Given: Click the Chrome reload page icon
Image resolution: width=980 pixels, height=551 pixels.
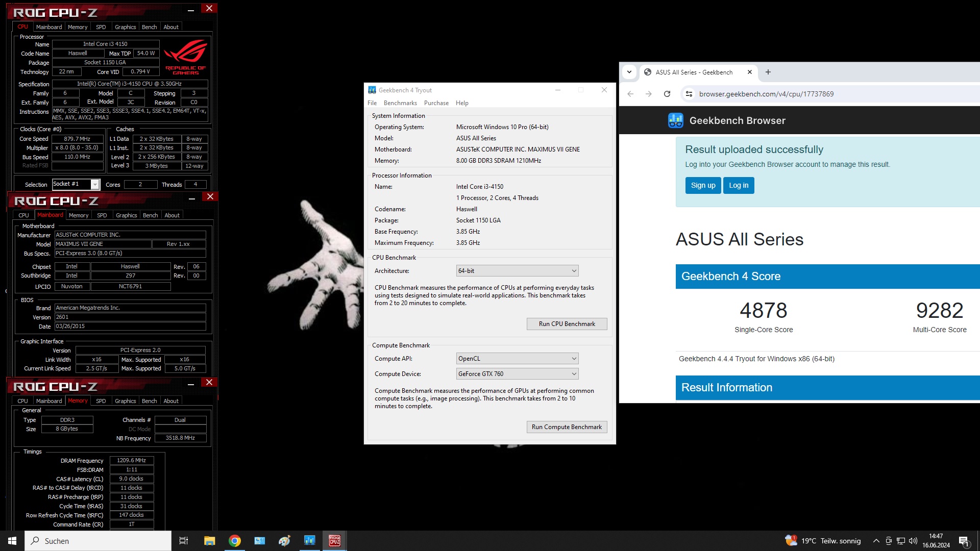Looking at the screenshot, I should [x=667, y=94].
